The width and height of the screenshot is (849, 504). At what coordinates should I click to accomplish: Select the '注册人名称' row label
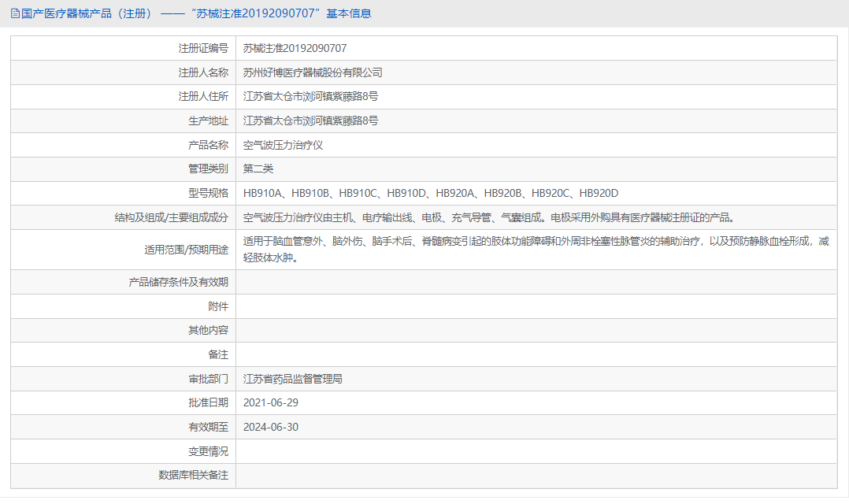pos(203,72)
